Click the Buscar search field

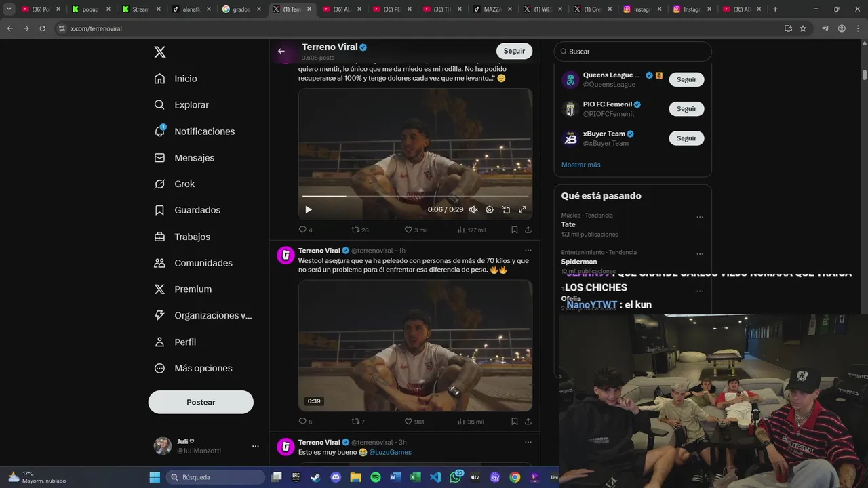pyautogui.click(x=633, y=52)
